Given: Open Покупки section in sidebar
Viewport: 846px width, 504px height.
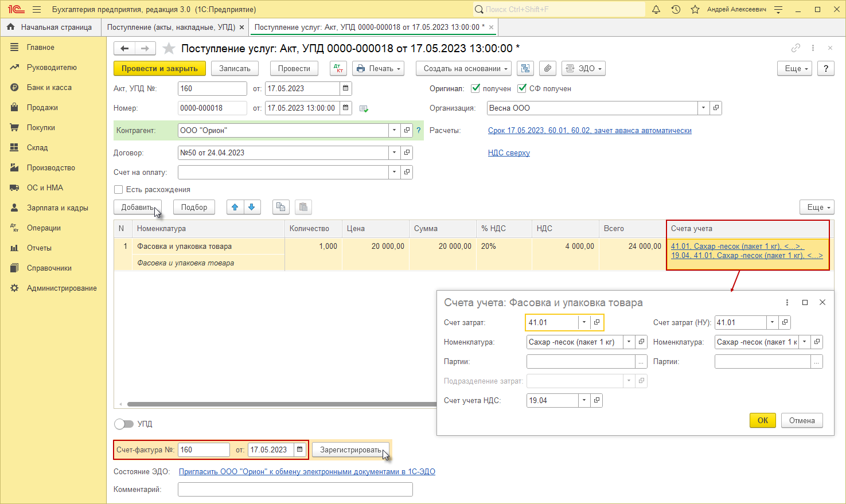Looking at the screenshot, I should (41, 127).
